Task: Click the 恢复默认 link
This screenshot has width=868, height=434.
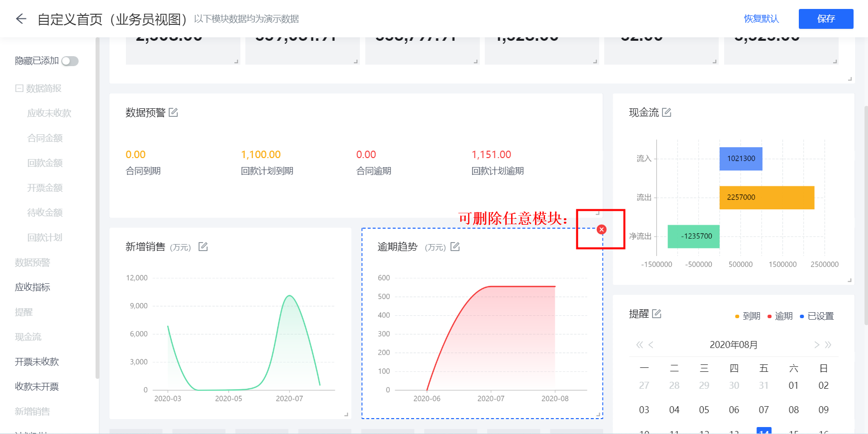Action: coord(761,19)
